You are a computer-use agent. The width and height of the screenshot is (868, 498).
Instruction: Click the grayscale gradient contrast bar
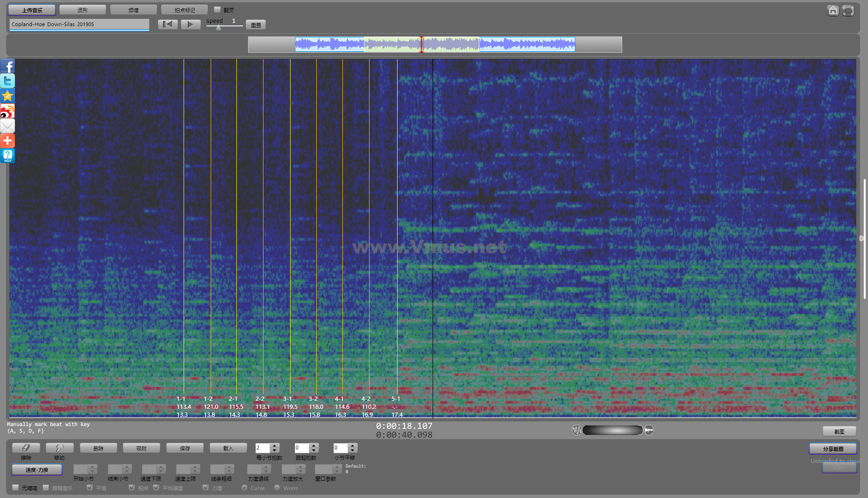[612, 430]
